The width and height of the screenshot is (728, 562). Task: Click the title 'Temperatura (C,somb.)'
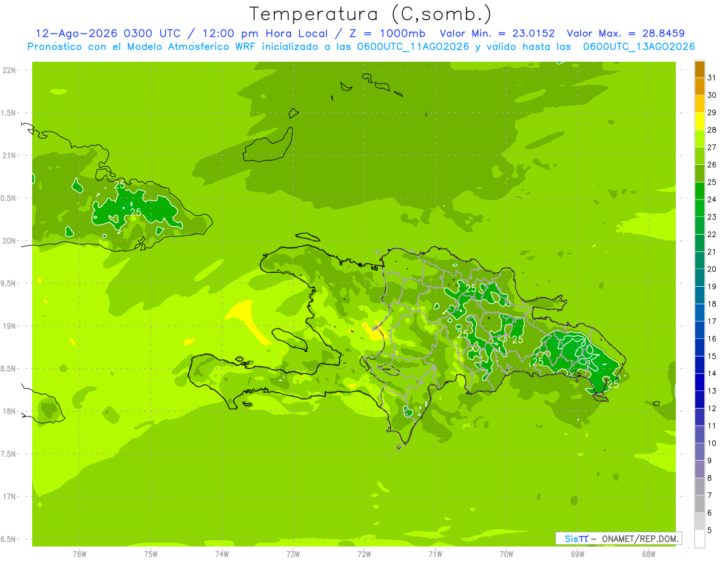coord(371,14)
